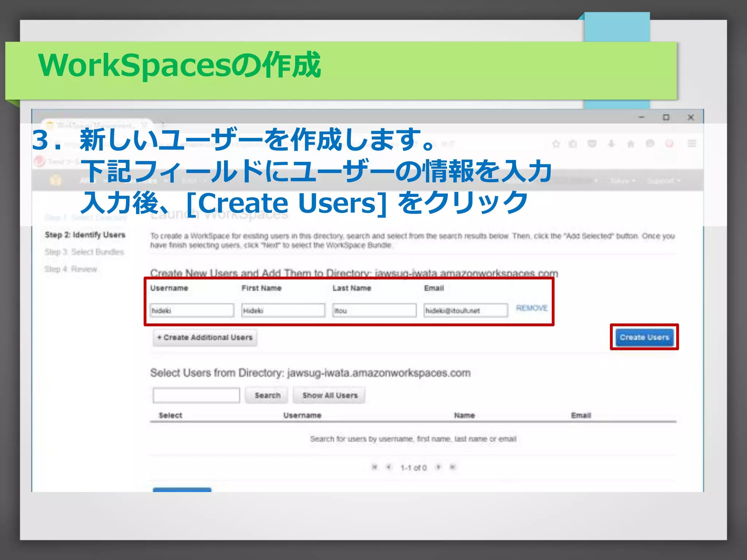Click the Pocket save icon in the browser toolbar
Image resolution: width=747 pixels, height=560 pixels.
(x=592, y=144)
